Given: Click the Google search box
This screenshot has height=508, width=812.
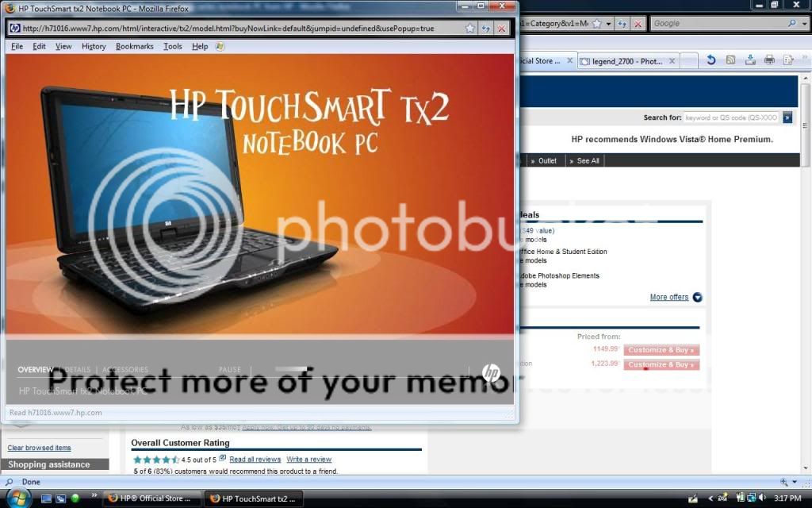Looking at the screenshot, I should click(x=718, y=23).
